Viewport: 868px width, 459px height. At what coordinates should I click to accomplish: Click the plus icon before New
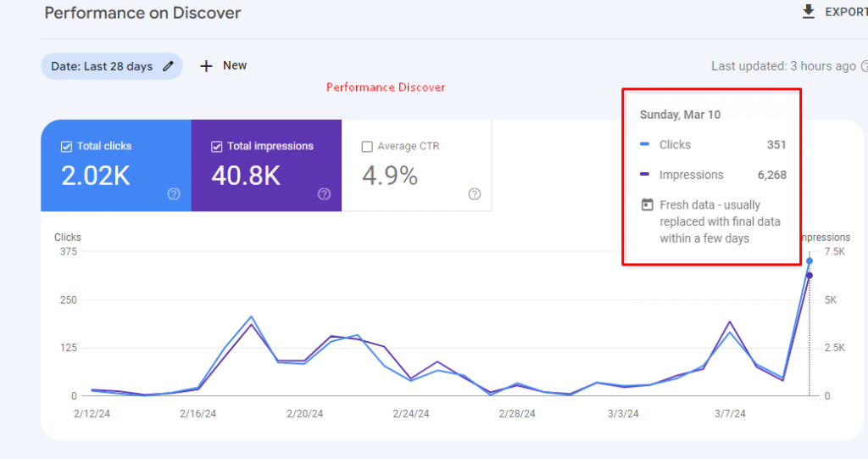pos(206,66)
